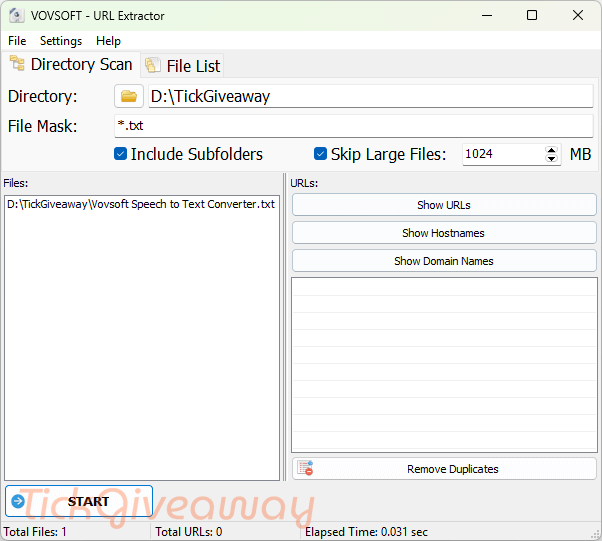Maximize the URL Extractor window
602x541 pixels.
coord(532,15)
